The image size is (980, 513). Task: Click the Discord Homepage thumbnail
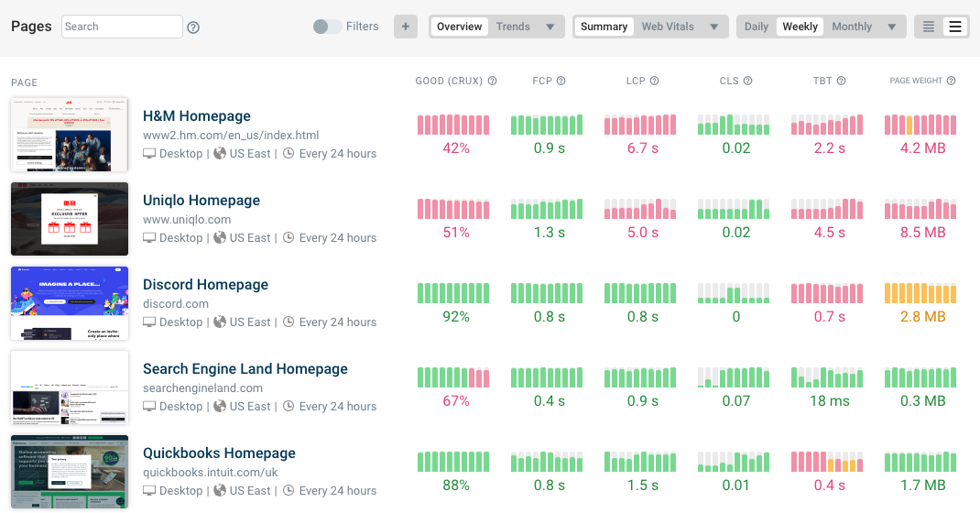pos(70,303)
